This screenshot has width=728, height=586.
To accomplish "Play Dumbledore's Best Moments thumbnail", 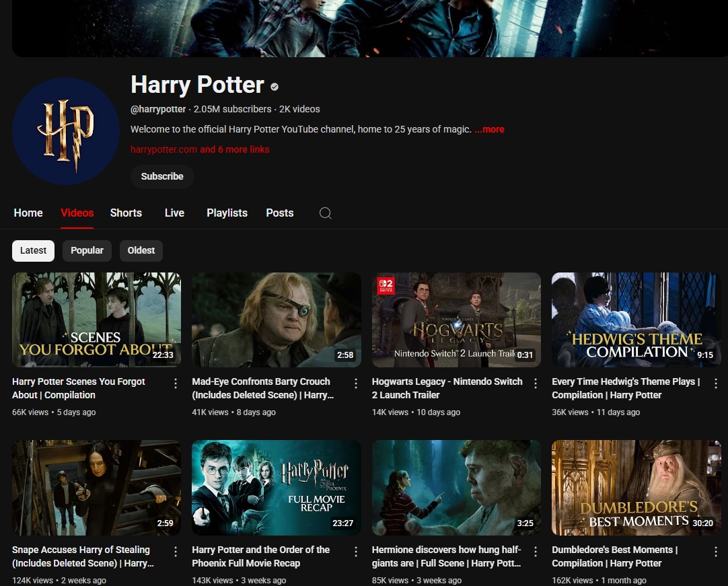I will pos(636,488).
